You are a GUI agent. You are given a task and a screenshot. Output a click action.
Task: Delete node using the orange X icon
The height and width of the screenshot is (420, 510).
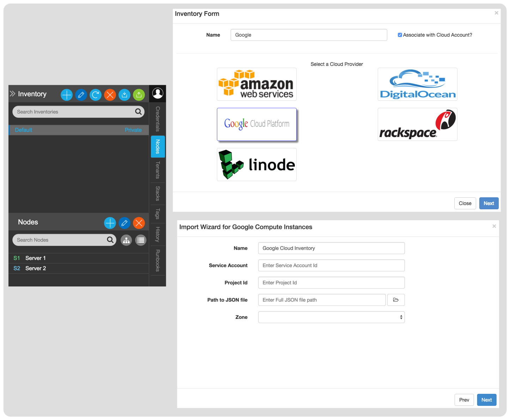(139, 223)
